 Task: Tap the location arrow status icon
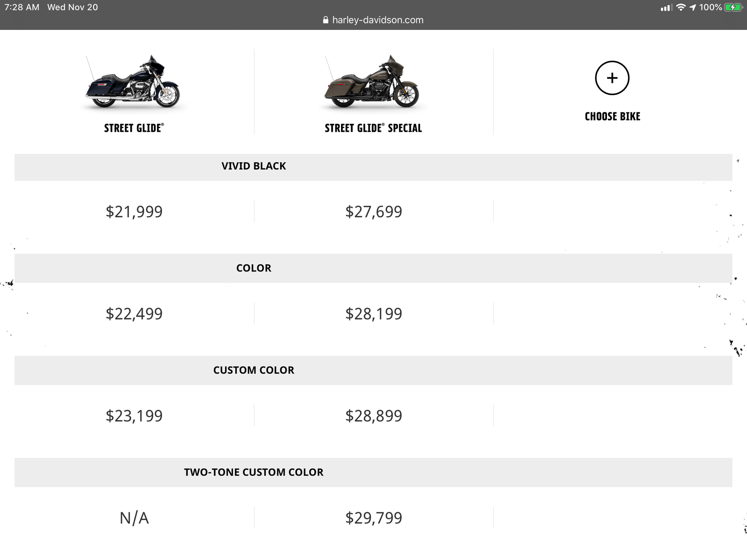pos(692,7)
